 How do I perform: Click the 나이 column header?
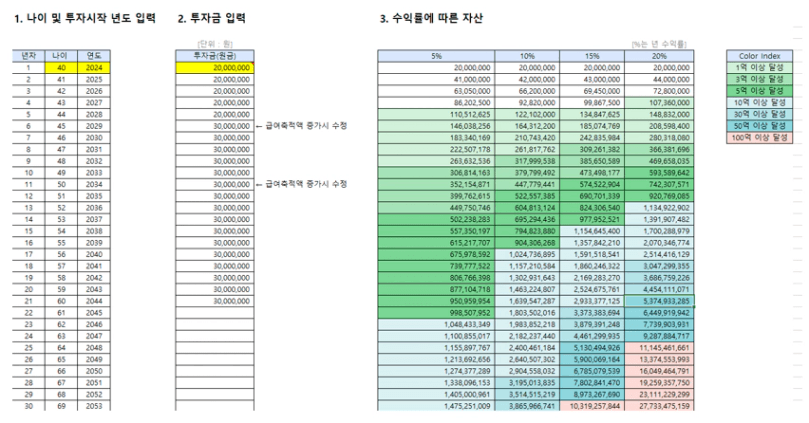tap(61, 56)
